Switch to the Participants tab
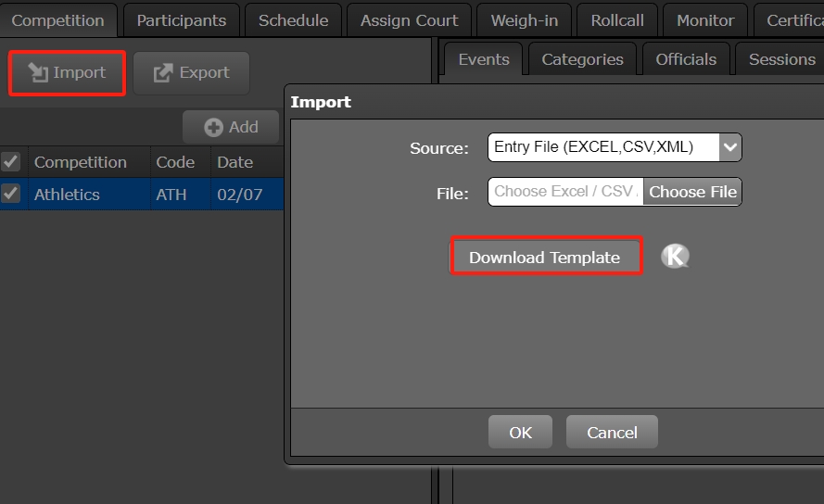Viewport: 824px width, 504px height. 181,20
